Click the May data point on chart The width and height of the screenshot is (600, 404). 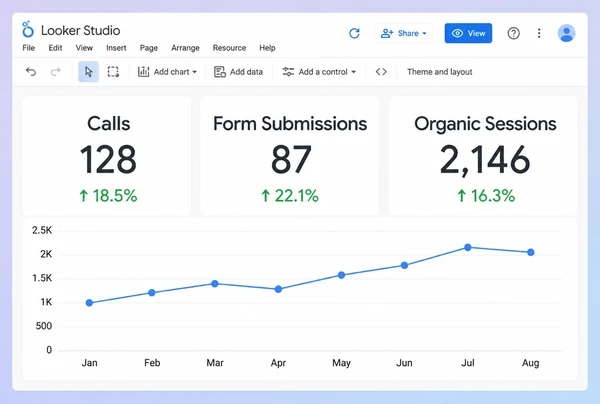pyautogui.click(x=341, y=275)
